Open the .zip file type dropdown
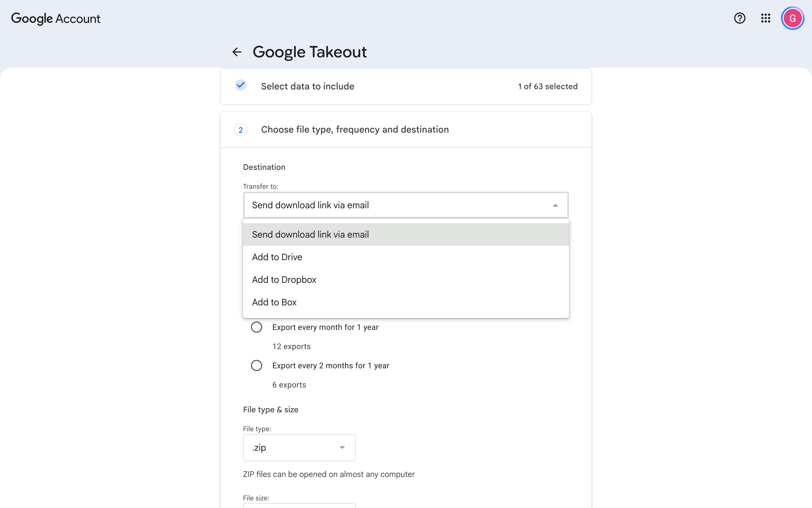This screenshot has height=508, width=812. click(299, 448)
